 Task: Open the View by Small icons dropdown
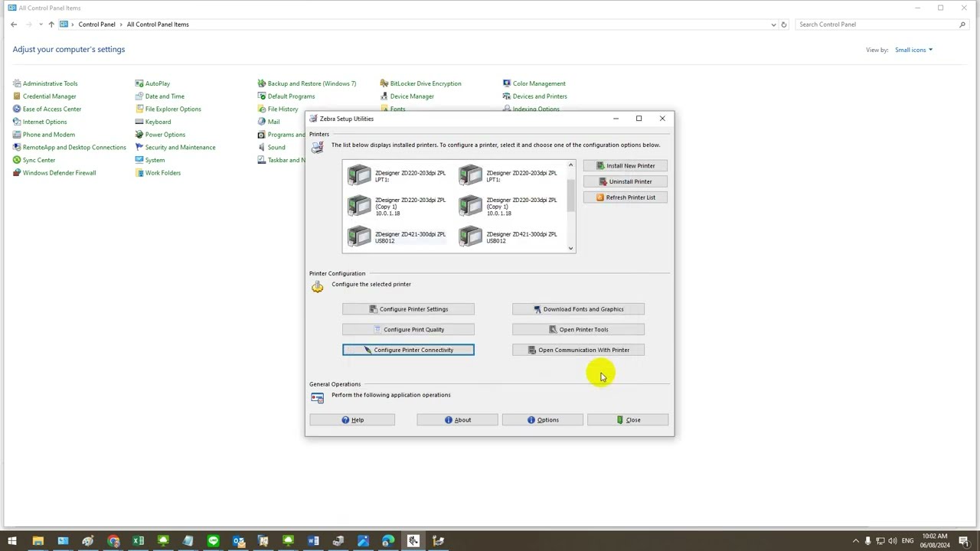pos(913,50)
